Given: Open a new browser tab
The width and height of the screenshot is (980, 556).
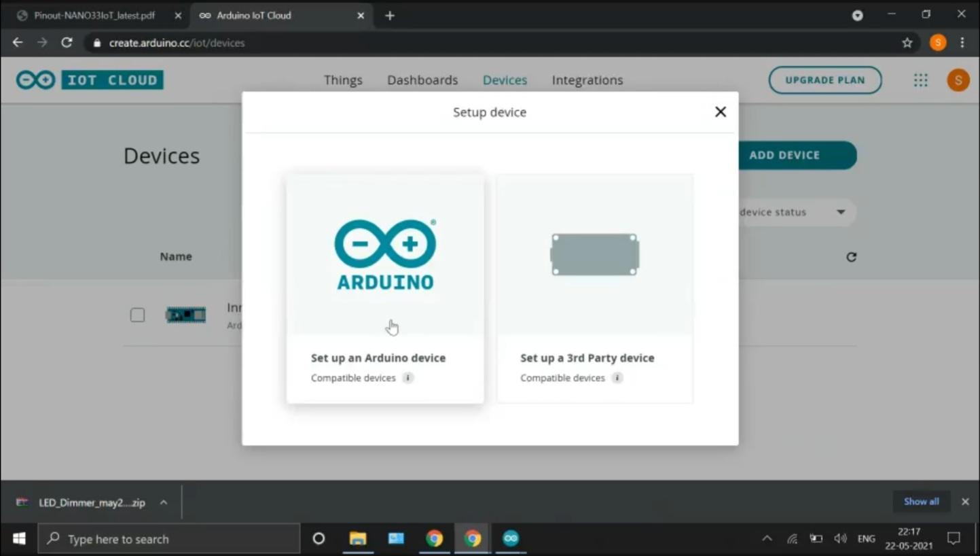Looking at the screenshot, I should (390, 16).
